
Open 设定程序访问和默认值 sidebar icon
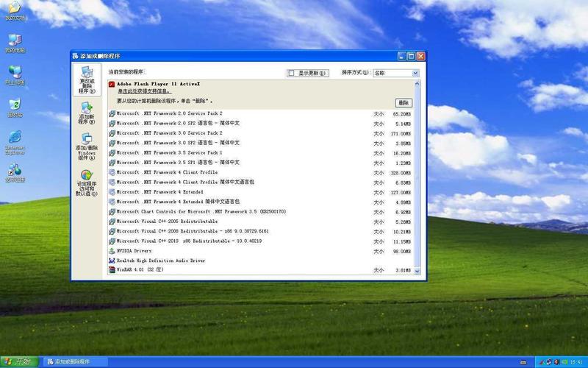coord(87,183)
